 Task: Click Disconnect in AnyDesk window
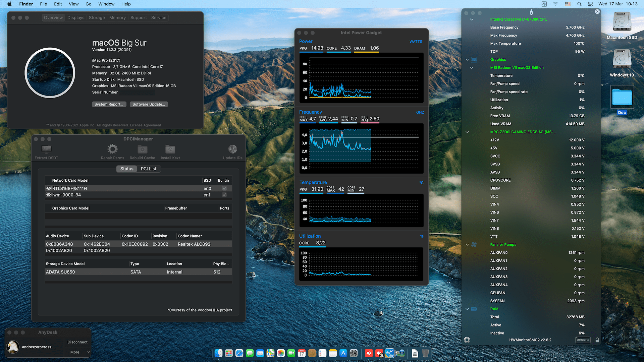click(77, 342)
